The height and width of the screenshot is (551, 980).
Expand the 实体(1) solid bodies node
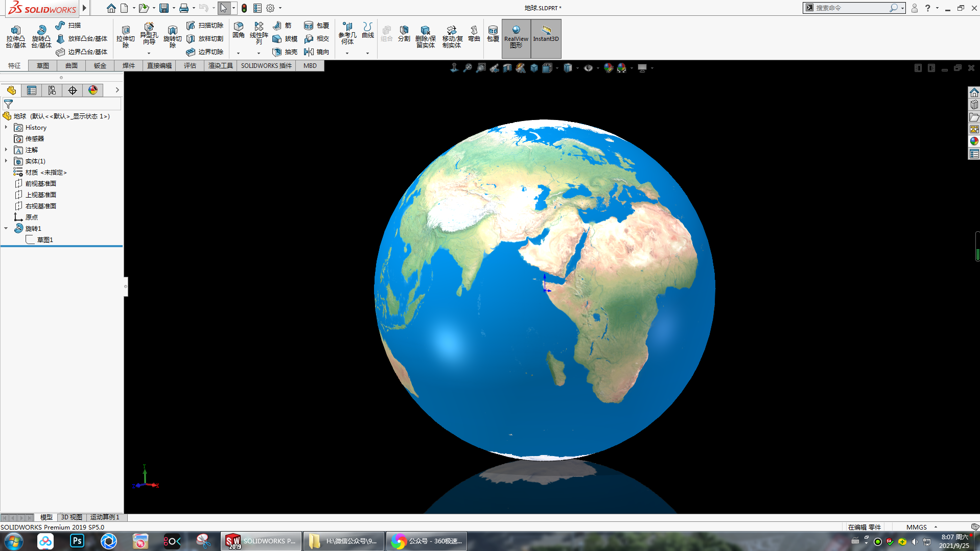point(6,161)
